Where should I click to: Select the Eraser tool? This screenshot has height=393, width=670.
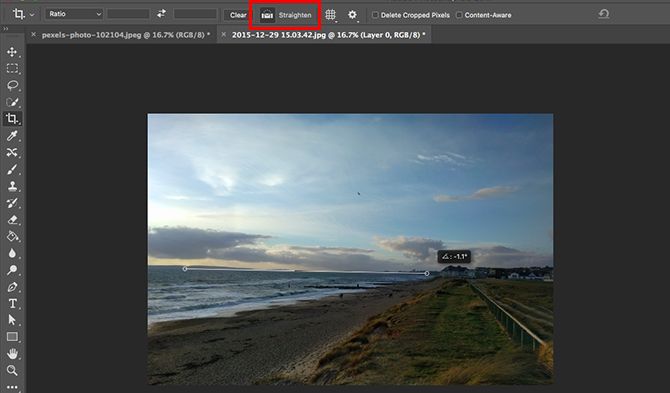pyautogui.click(x=12, y=220)
